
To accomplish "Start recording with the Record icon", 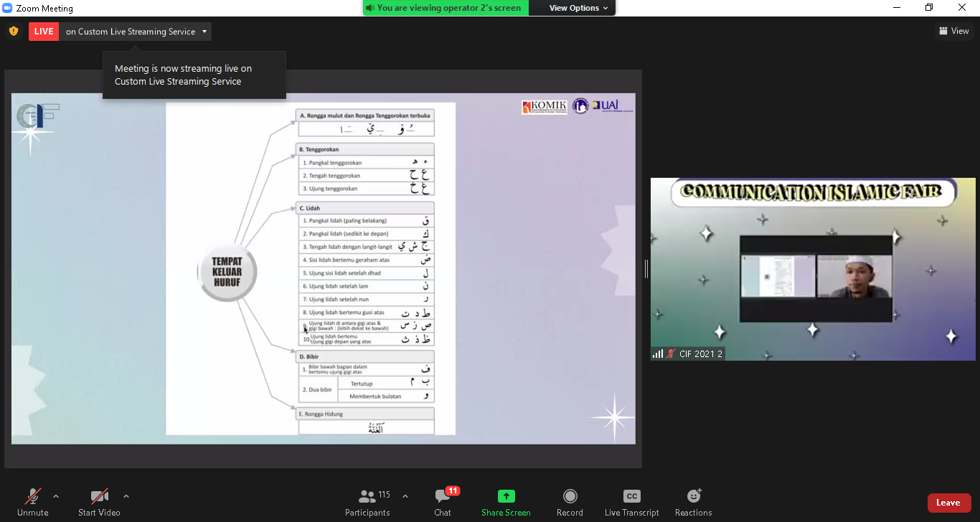I will pos(570,496).
